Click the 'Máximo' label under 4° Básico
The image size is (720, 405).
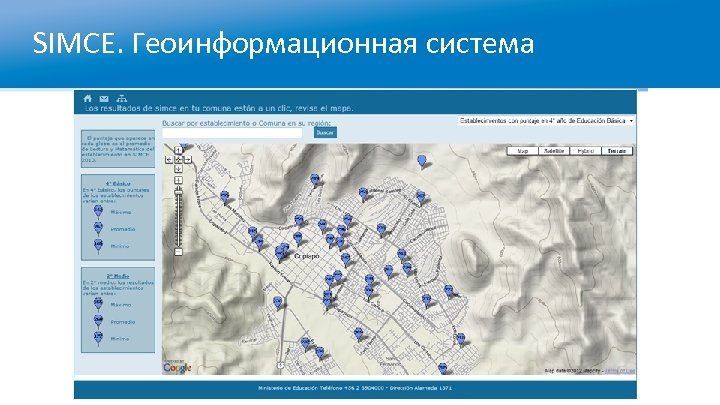pos(121,212)
